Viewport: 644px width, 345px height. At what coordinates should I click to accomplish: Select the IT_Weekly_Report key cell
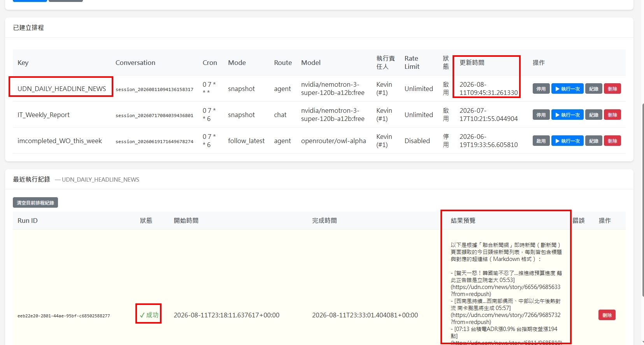[x=44, y=115]
